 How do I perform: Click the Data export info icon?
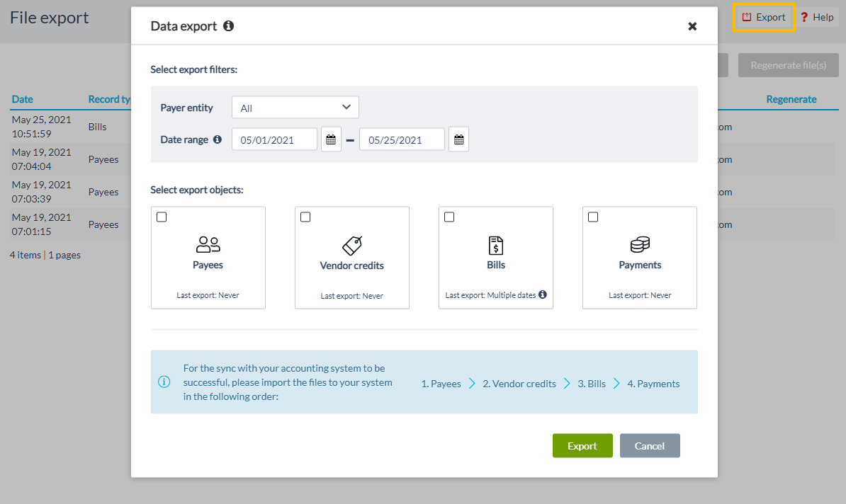click(x=227, y=25)
